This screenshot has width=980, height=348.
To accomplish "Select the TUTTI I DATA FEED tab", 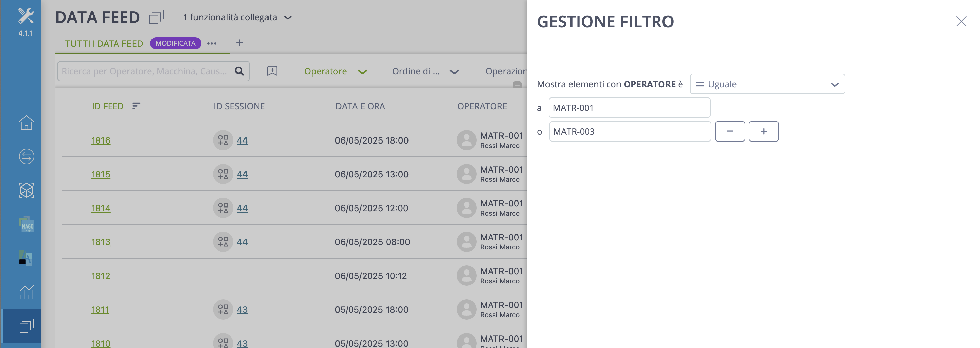I will [x=104, y=43].
